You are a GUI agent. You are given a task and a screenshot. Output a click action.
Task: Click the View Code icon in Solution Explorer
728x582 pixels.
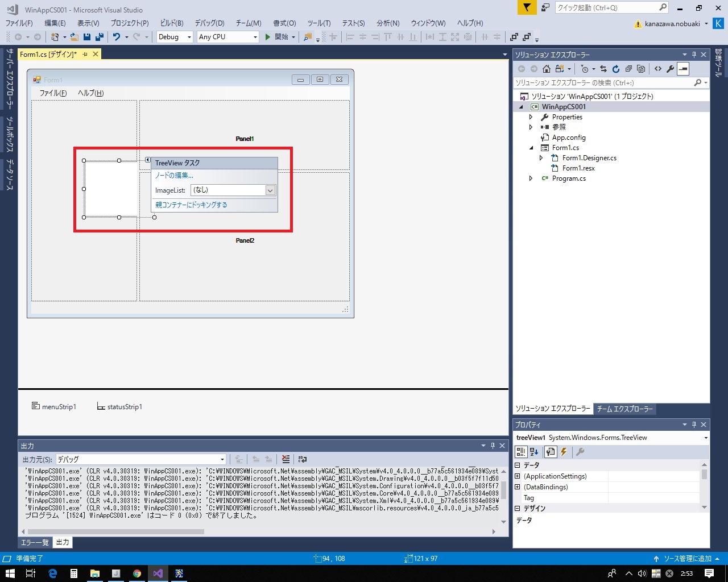pyautogui.click(x=658, y=69)
